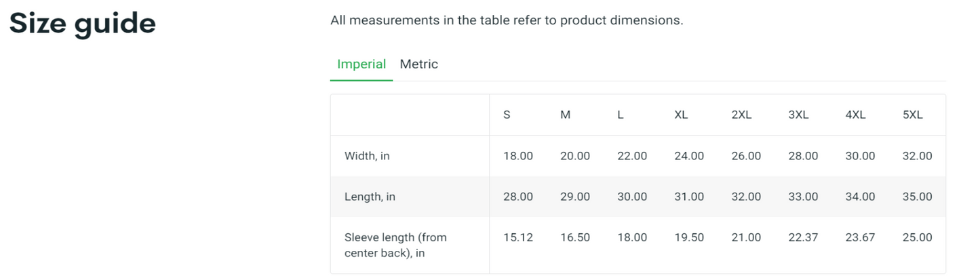
Task: Click the 2XL size column header
Action: coord(741,115)
